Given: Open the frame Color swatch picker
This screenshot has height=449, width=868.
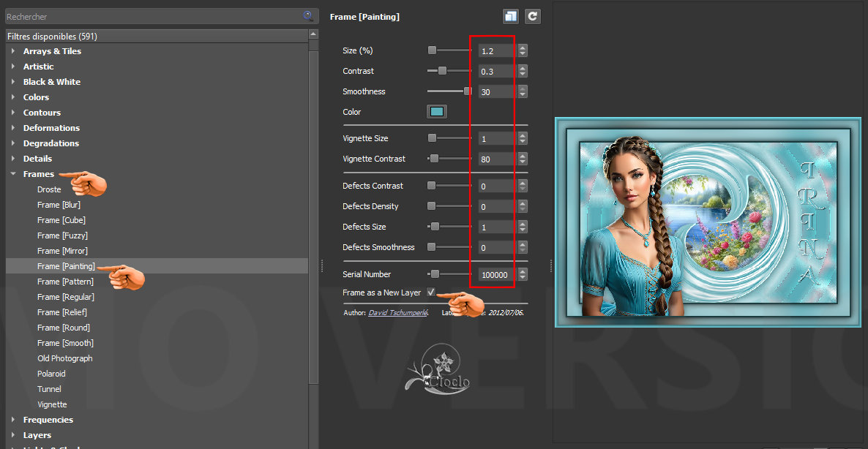Looking at the screenshot, I should click(437, 112).
